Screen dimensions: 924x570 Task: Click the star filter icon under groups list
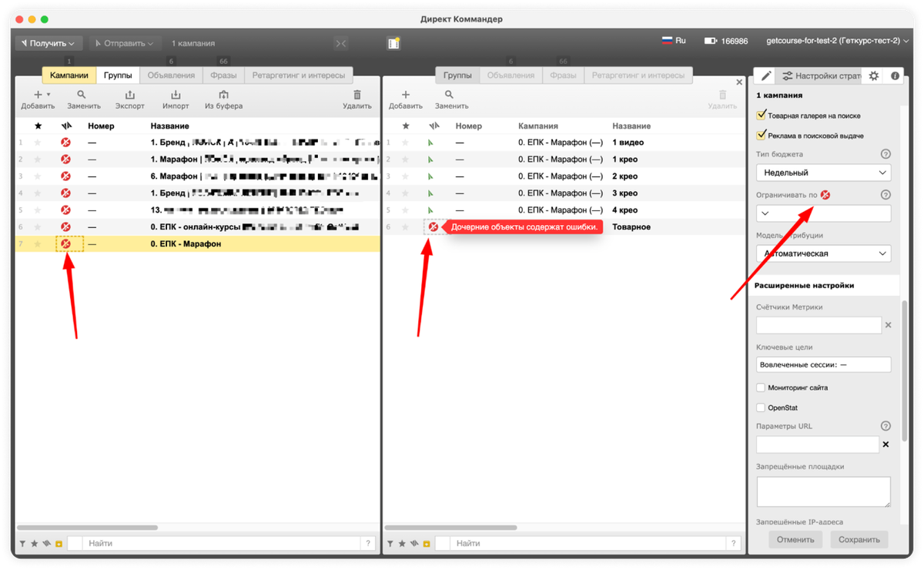(x=403, y=544)
